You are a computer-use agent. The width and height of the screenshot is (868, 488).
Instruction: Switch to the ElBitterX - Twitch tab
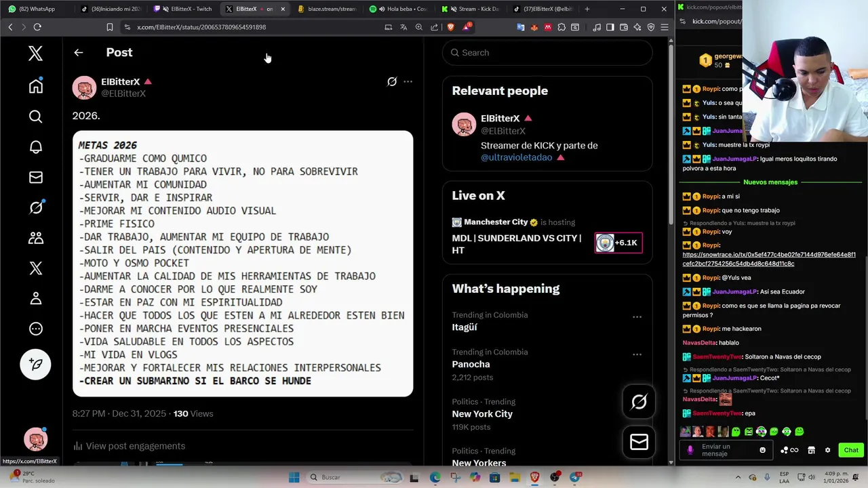[183, 9]
